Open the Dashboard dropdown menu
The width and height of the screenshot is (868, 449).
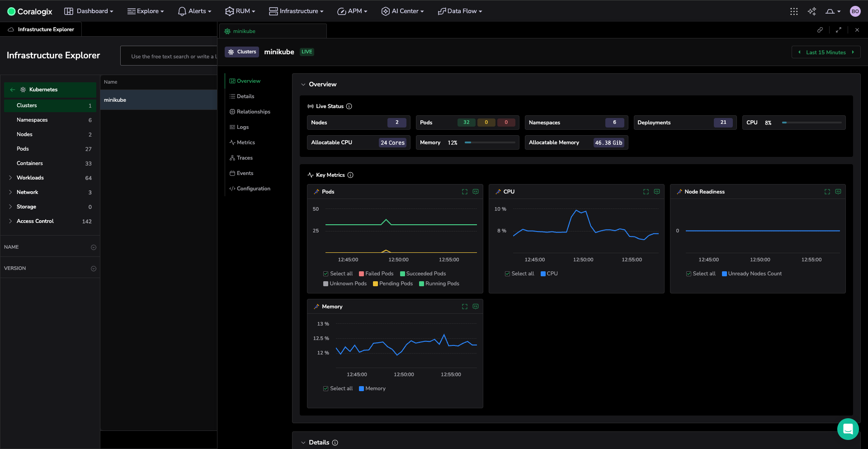pos(89,11)
